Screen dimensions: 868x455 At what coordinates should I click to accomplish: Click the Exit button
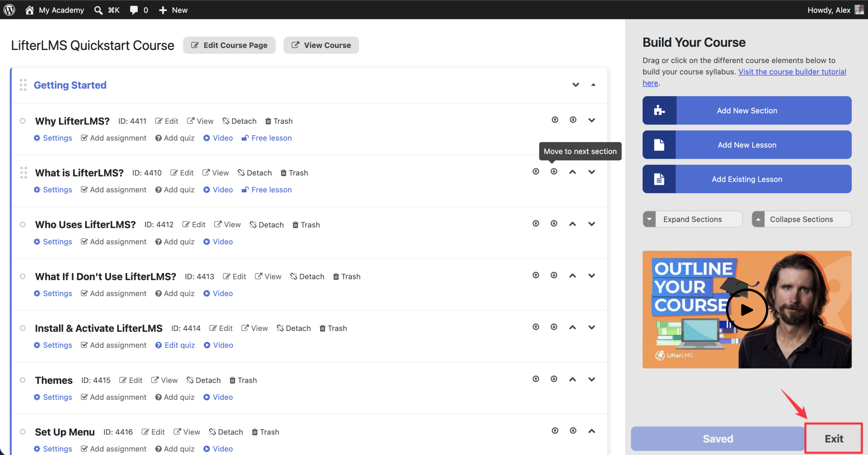(x=834, y=439)
